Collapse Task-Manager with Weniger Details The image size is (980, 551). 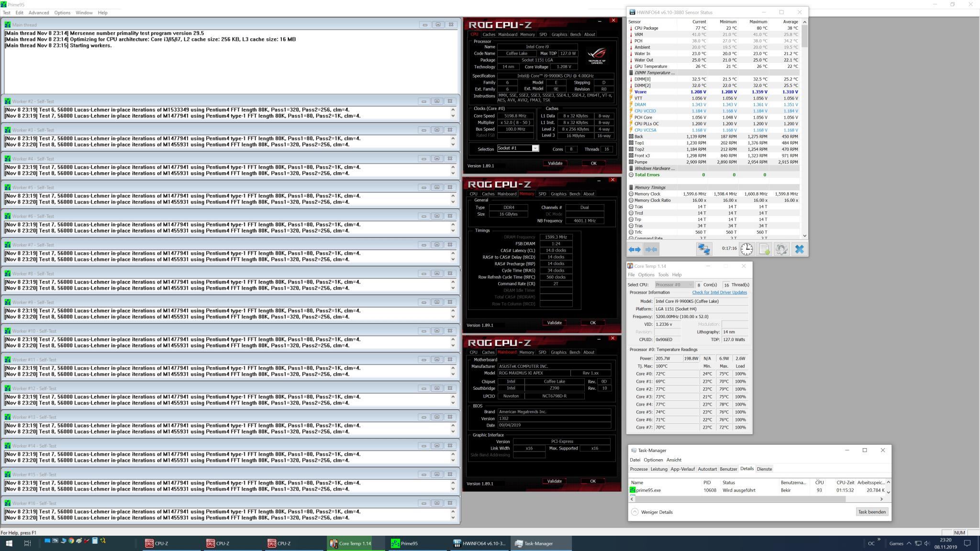tap(652, 512)
